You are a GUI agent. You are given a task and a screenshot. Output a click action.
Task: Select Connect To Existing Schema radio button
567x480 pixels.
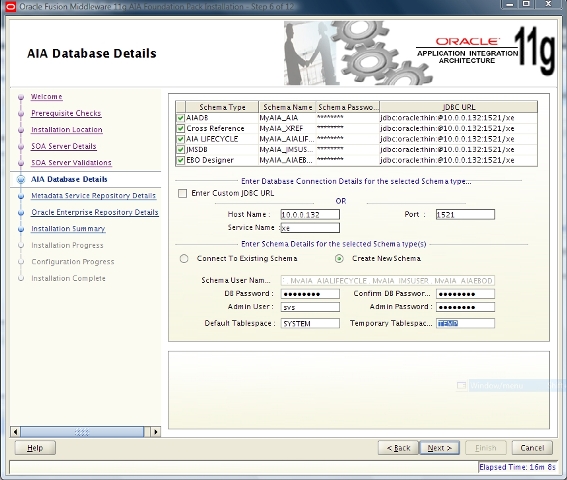[184, 259]
